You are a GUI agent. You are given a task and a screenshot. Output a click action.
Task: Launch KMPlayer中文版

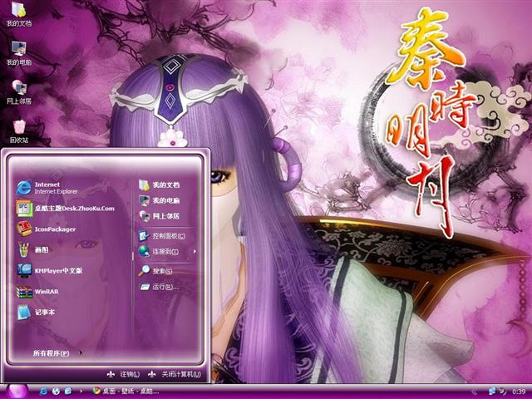click(x=50, y=270)
